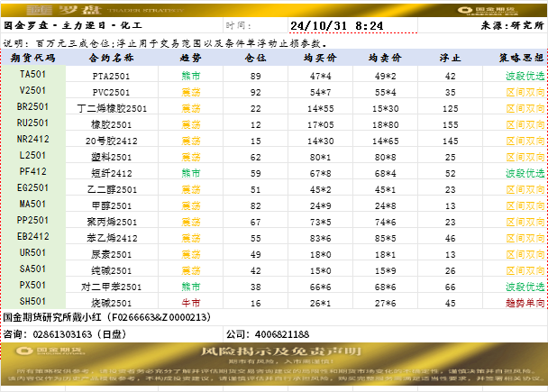Select average sell price 18*80
The image size is (548, 392).
pos(385,124)
